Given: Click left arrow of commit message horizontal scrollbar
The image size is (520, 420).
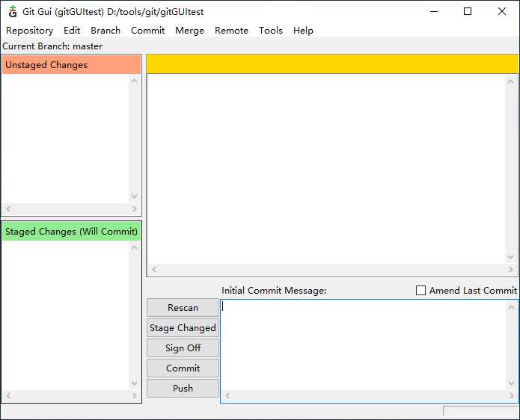Looking at the screenshot, I should pyautogui.click(x=227, y=395).
